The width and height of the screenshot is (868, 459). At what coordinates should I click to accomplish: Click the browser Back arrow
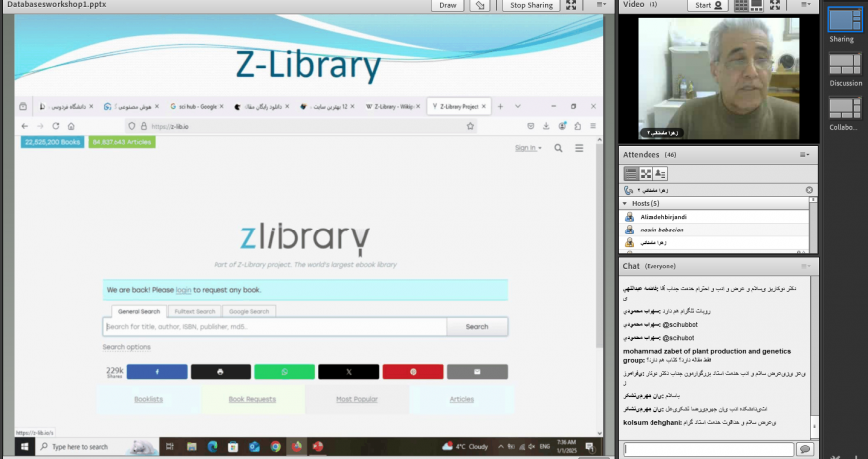[24, 127]
